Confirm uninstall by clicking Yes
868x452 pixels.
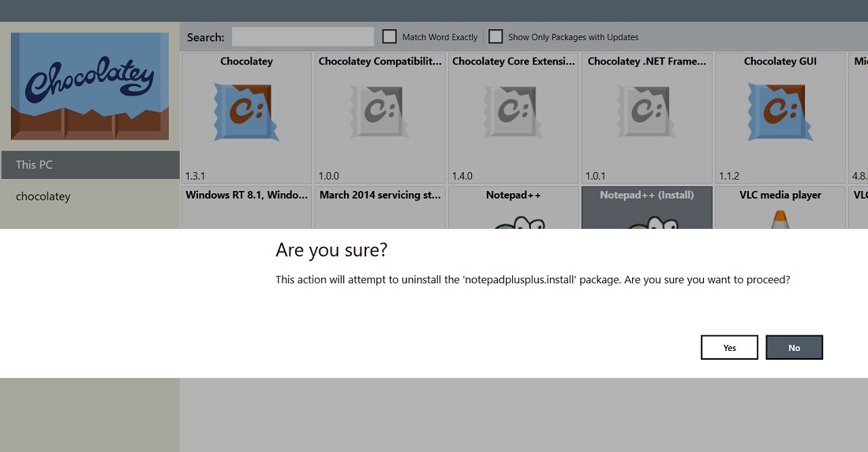(729, 347)
